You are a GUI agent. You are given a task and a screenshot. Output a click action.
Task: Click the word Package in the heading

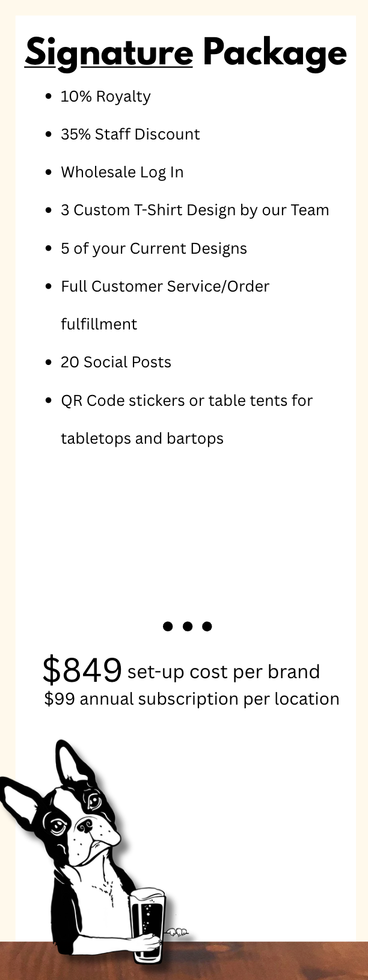pos(275,53)
